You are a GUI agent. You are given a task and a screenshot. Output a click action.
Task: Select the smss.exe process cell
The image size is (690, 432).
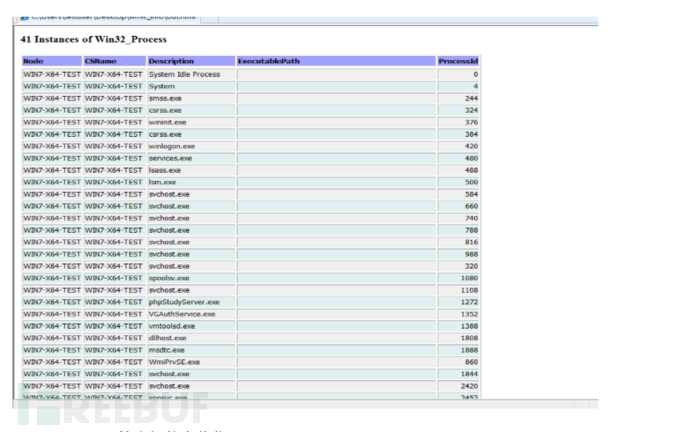click(167, 98)
